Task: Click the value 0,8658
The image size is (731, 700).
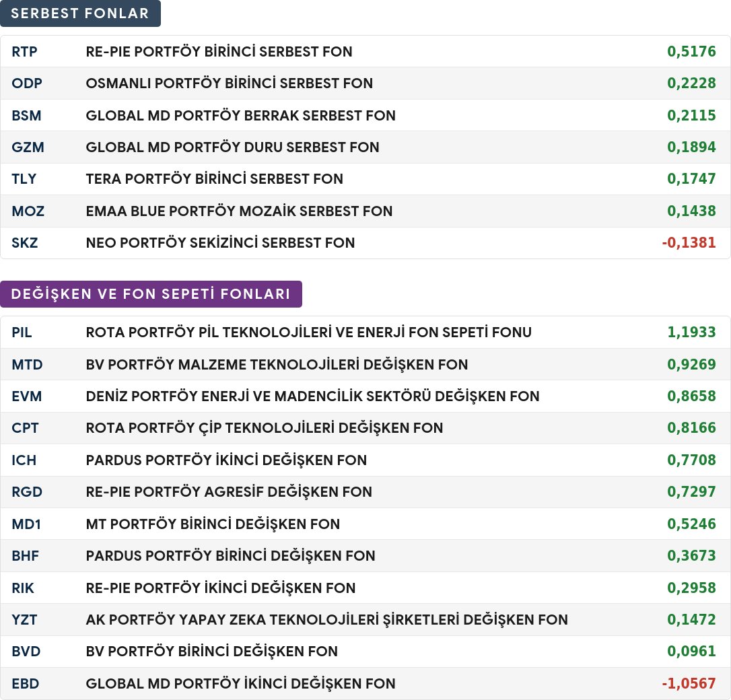Action: [691, 396]
